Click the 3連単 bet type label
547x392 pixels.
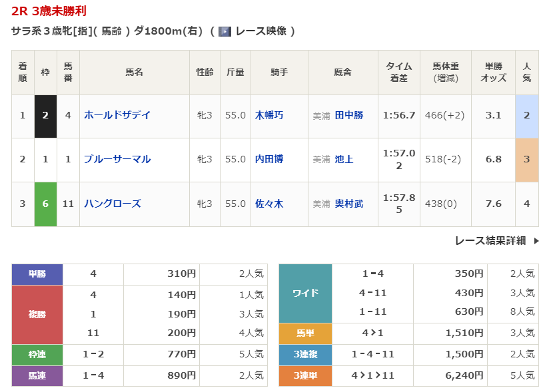tap(305, 375)
